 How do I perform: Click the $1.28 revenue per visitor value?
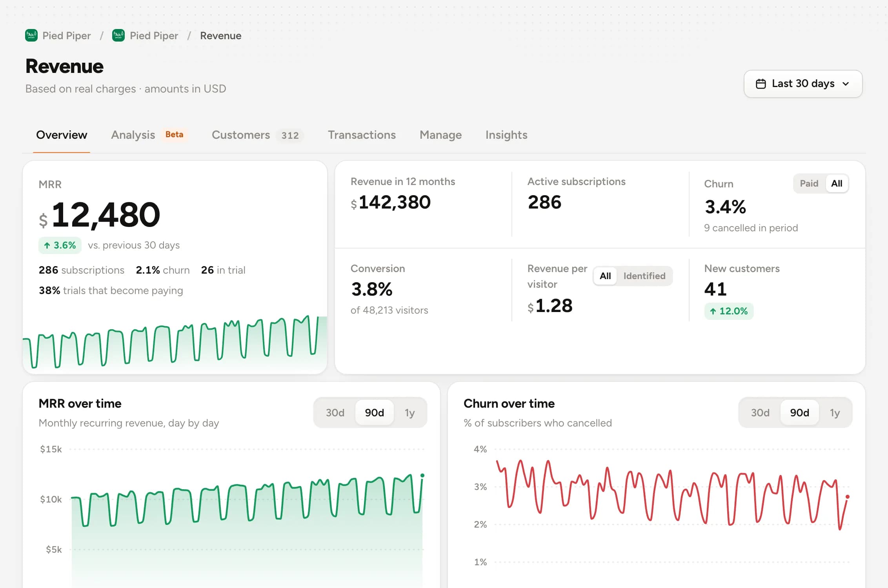pos(550,306)
